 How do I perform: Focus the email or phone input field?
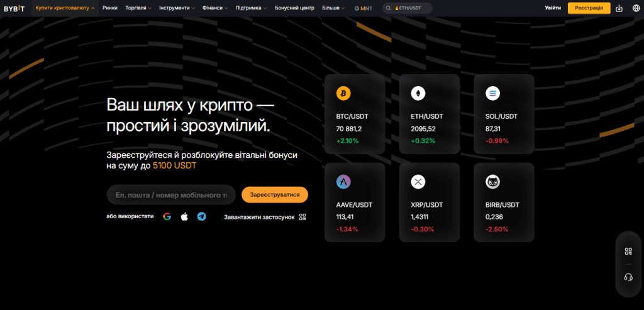pos(171,195)
